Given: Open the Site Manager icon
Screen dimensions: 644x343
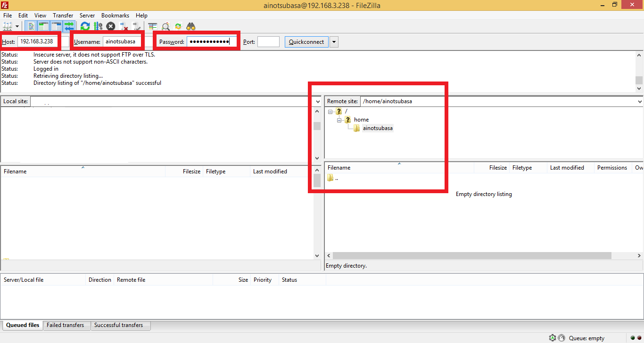Looking at the screenshot, I should click(x=8, y=26).
